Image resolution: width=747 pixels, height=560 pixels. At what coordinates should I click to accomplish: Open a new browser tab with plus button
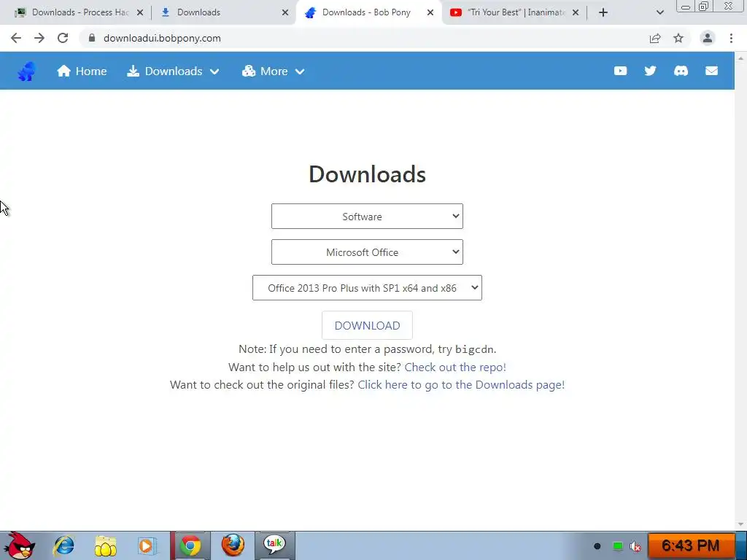tap(603, 13)
